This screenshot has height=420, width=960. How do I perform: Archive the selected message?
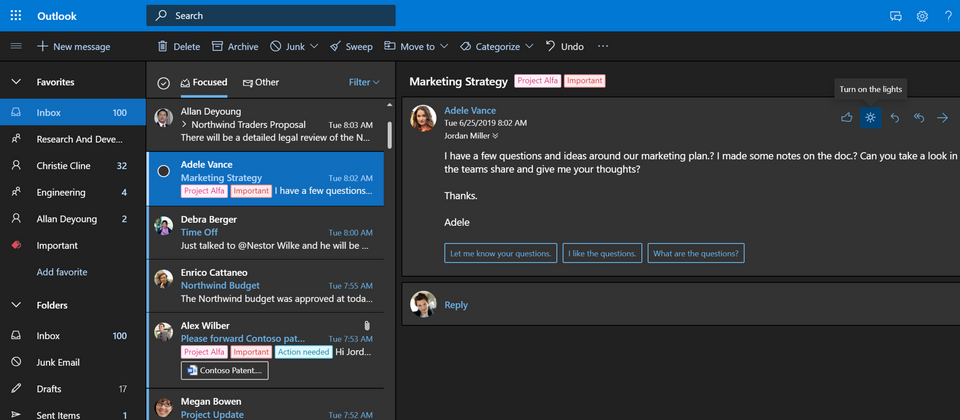(x=235, y=47)
